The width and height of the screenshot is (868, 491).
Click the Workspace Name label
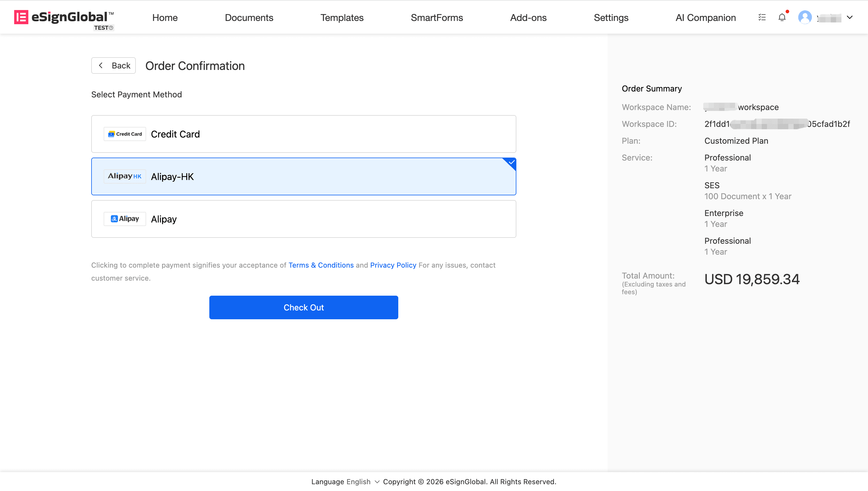pyautogui.click(x=657, y=107)
